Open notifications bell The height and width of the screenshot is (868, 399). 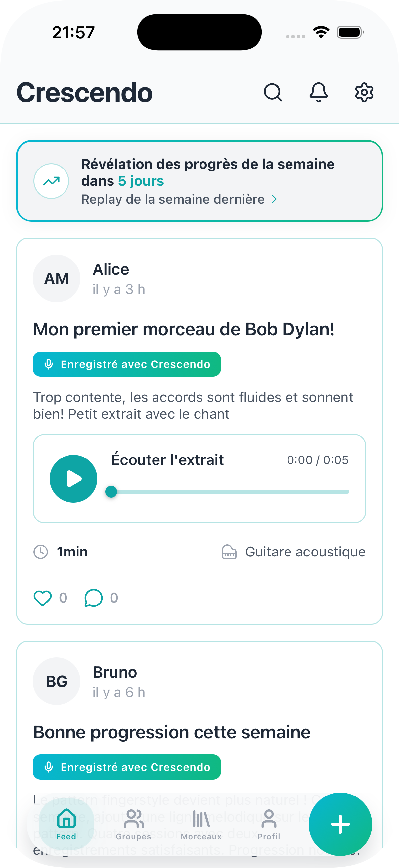click(x=318, y=92)
